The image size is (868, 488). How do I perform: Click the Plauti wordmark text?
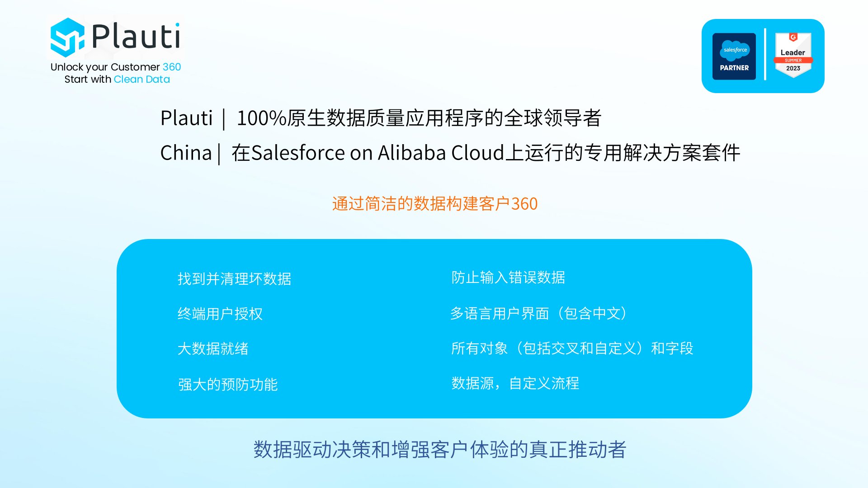pos(136,36)
